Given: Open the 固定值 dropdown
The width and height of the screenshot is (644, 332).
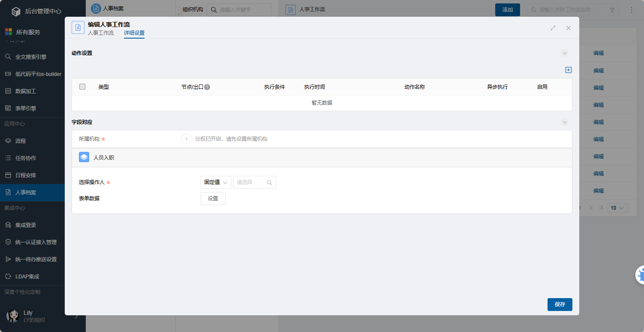Looking at the screenshot, I should 216,182.
